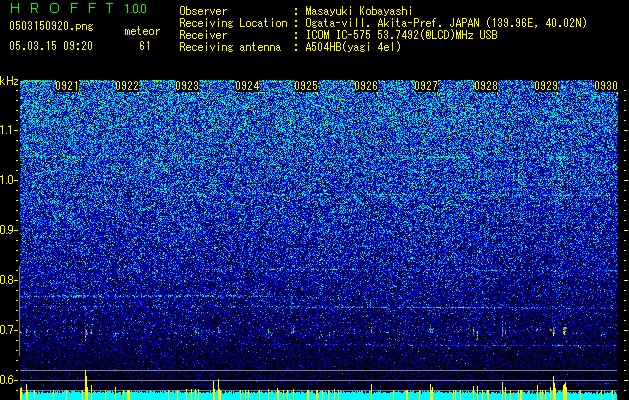The height and width of the screenshot is (400, 629).
Task: Click the 0922 time marker
Action: coord(127,86)
